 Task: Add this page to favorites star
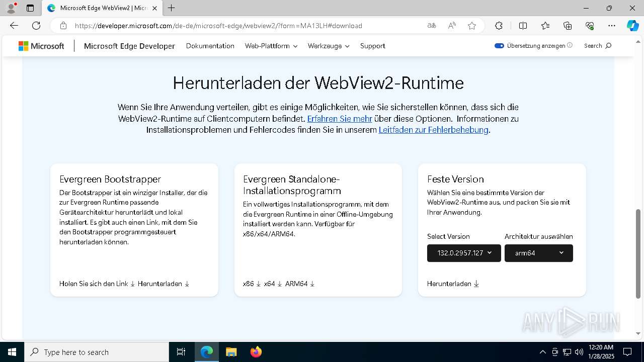click(472, 26)
